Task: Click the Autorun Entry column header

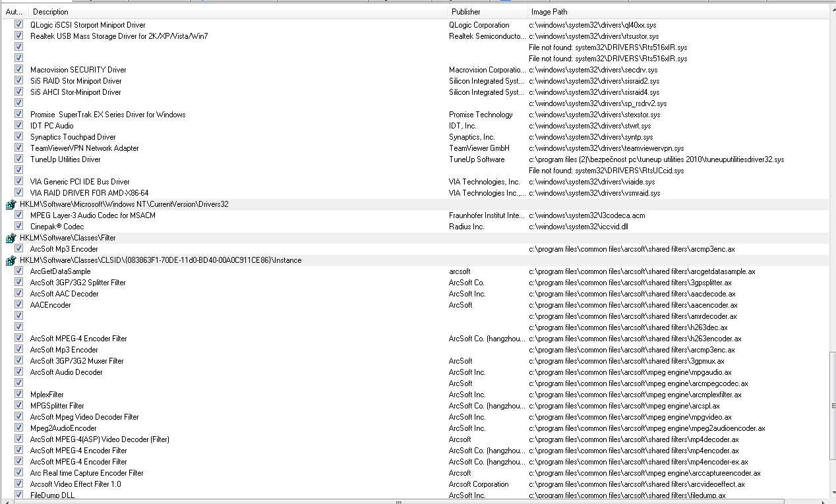Action: point(14,12)
